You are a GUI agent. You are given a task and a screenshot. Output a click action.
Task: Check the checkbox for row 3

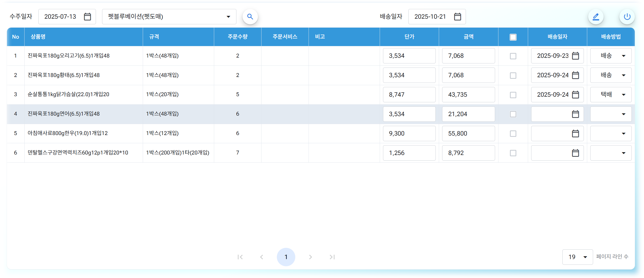pos(513,95)
